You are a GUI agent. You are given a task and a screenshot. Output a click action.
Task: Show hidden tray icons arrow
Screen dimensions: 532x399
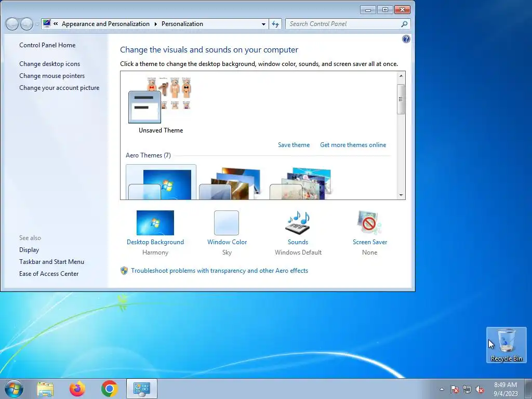[442, 389]
